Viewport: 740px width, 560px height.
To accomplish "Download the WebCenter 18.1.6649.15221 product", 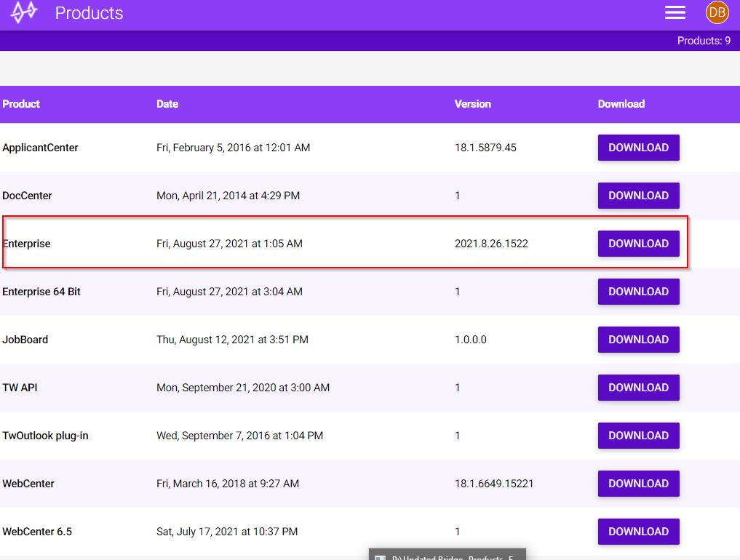I will (639, 484).
